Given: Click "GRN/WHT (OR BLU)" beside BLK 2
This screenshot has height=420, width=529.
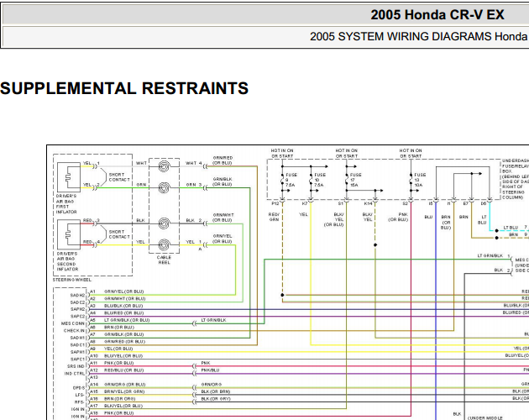Looking at the screenshot, I should click(x=223, y=218).
